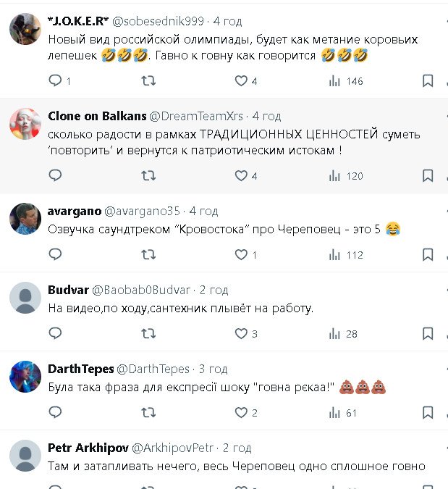Retweet the DarthTepes comment
The image size is (448, 489).
[148, 412]
